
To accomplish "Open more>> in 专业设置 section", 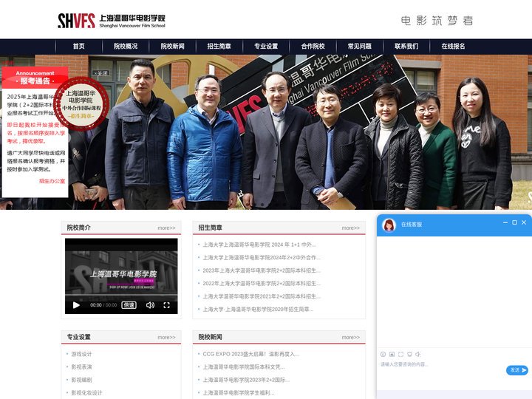I will (166, 337).
